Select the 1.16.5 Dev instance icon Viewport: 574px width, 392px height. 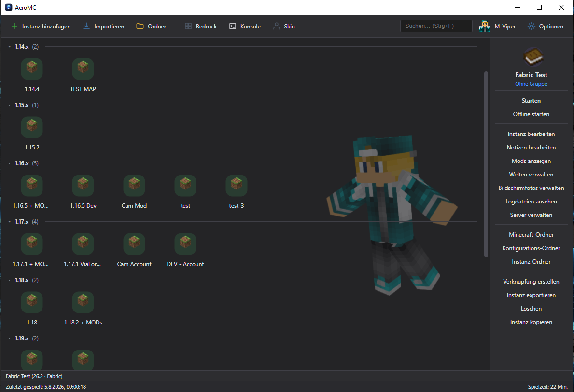pos(83,186)
